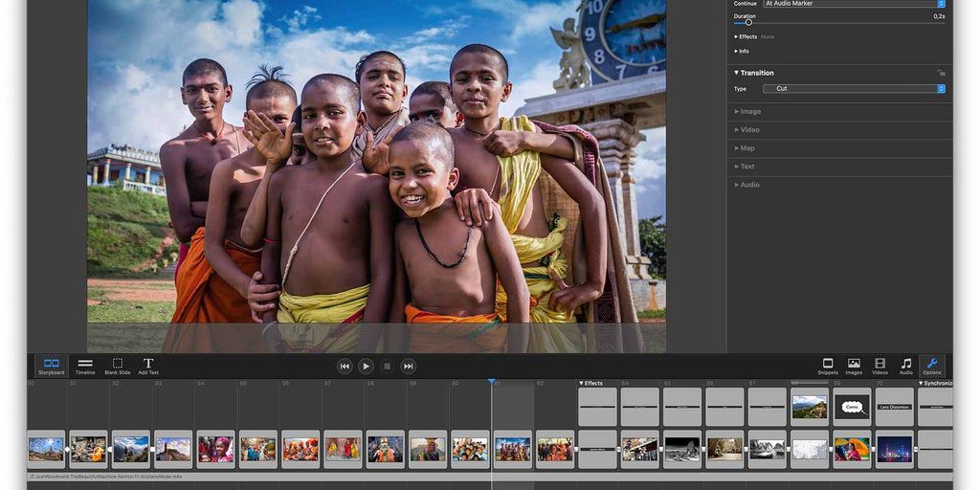Click the Duration slider handle
The width and height of the screenshot is (980, 490).
point(748,23)
